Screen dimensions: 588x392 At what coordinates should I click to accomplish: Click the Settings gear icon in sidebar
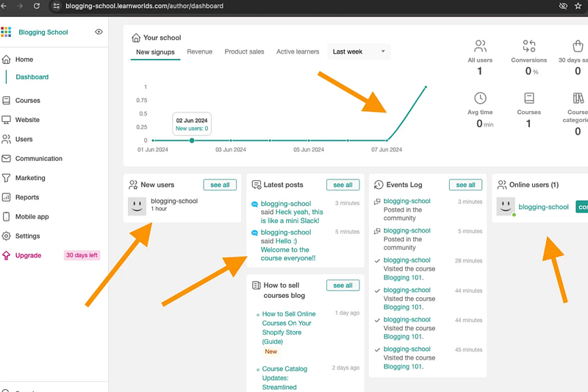click(x=6, y=236)
